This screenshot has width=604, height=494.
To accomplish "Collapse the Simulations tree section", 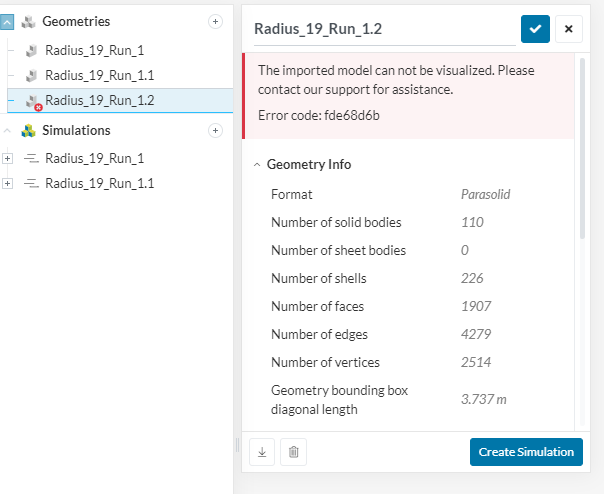I will coord(7,131).
